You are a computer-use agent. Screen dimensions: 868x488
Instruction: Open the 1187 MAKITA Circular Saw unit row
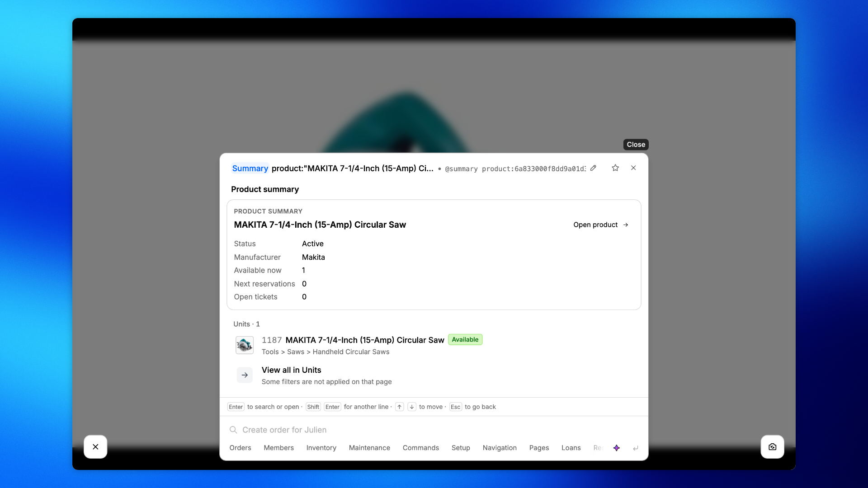[x=434, y=345]
